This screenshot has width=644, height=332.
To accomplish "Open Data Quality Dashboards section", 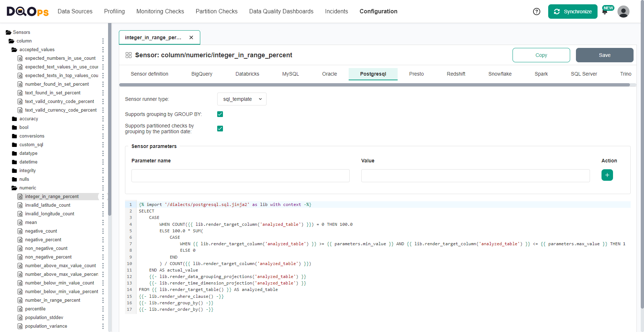I will pos(281,12).
